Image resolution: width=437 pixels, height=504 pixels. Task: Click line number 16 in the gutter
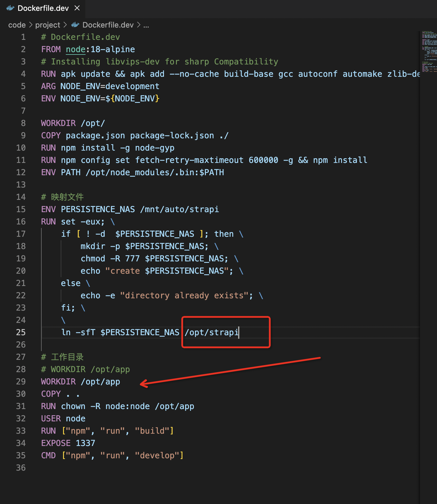pos(21,222)
